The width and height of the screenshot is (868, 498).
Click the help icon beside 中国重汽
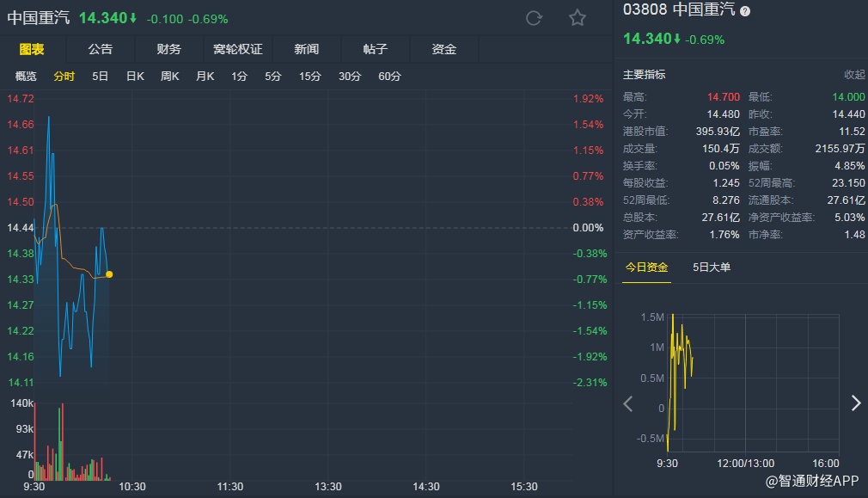[745, 11]
